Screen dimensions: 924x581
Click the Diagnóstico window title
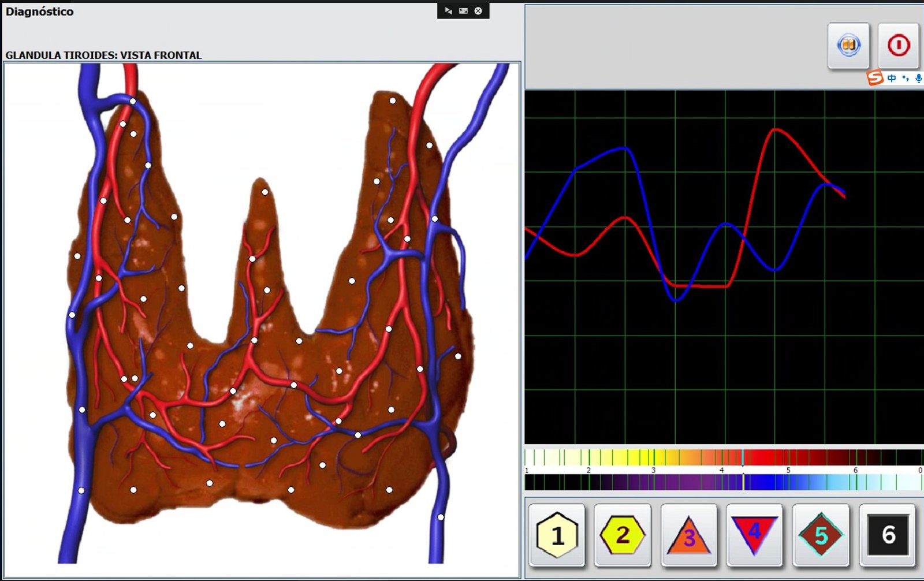pyautogui.click(x=39, y=12)
